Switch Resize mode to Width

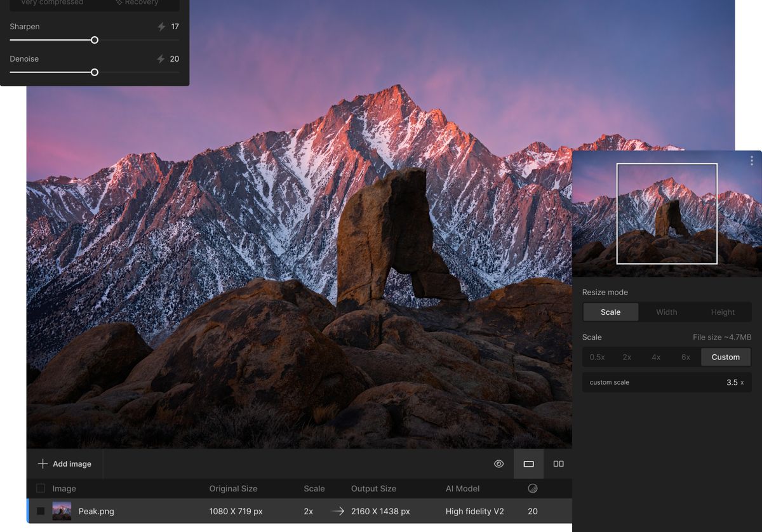point(666,312)
